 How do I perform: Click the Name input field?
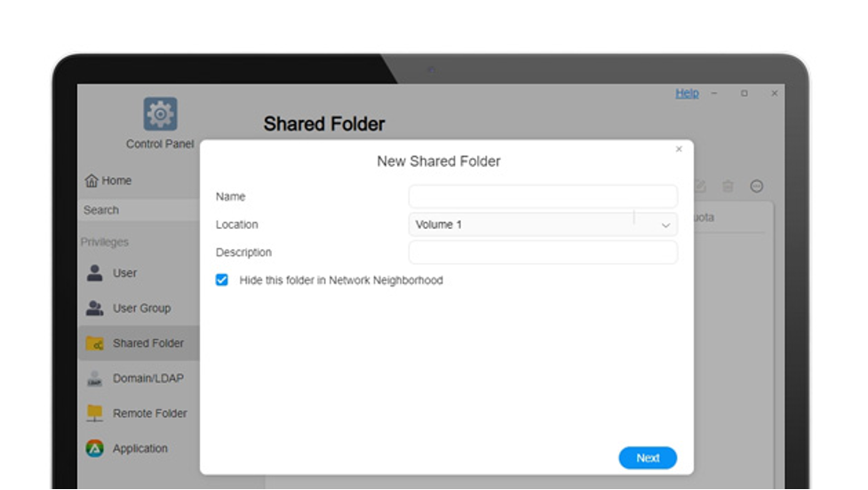tap(543, 196)
